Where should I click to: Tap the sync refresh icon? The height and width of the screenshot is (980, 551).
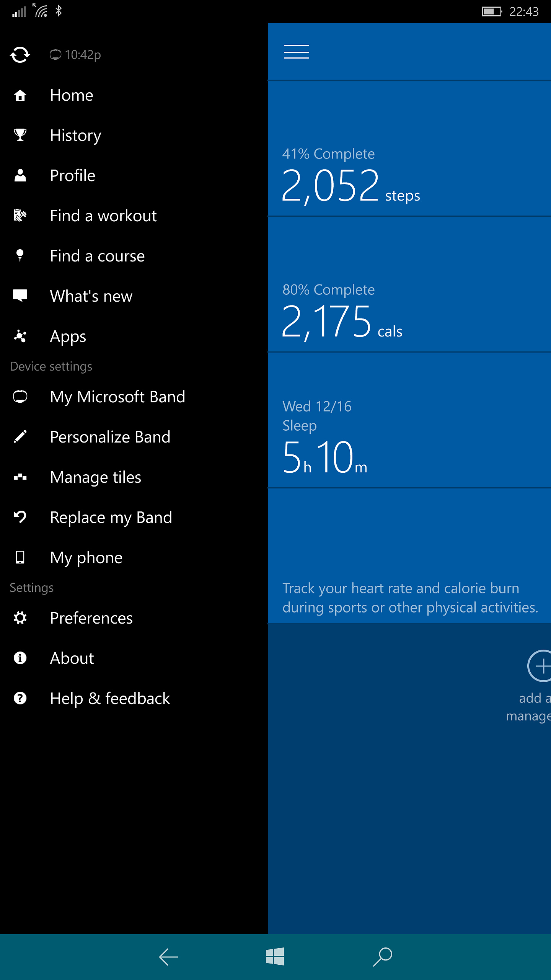coord(20,55)
